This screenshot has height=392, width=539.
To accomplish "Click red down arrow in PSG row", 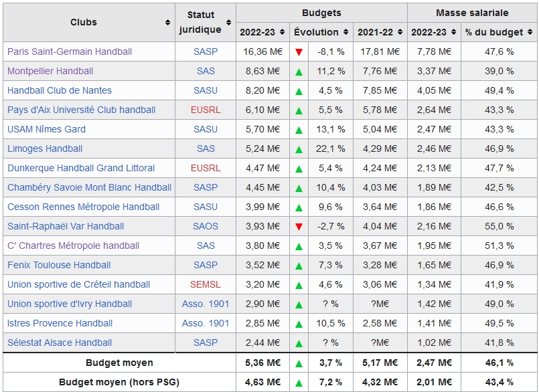I will pos(299,52).
